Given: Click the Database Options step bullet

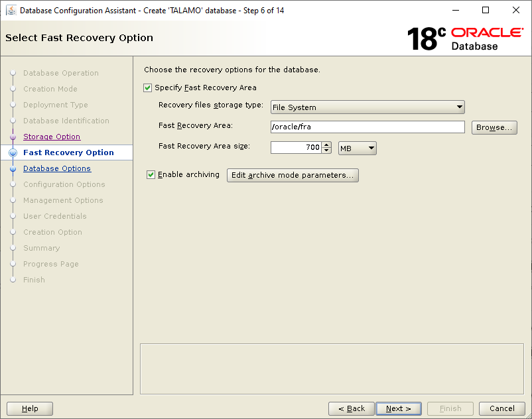Looking at the screenshot, I should [13, 169].
